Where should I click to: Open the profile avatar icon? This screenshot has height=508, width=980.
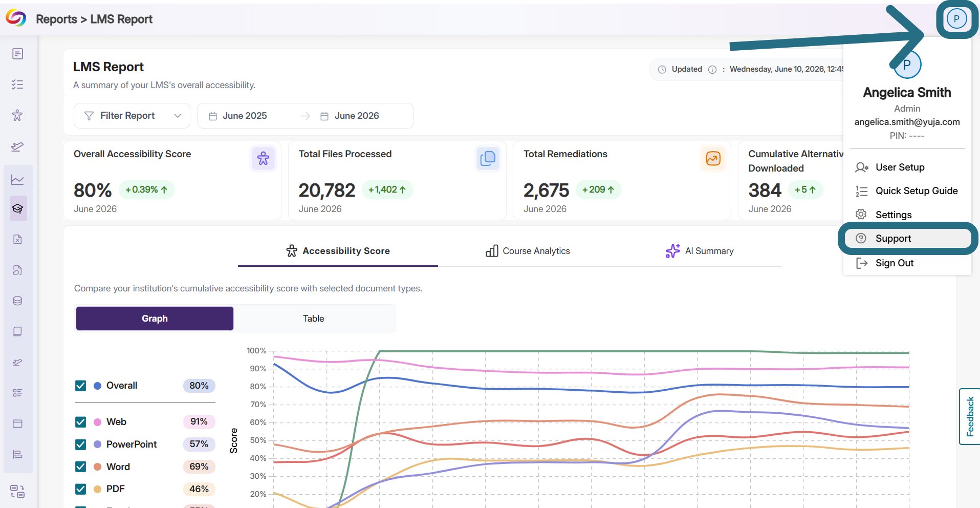point(956,19)
